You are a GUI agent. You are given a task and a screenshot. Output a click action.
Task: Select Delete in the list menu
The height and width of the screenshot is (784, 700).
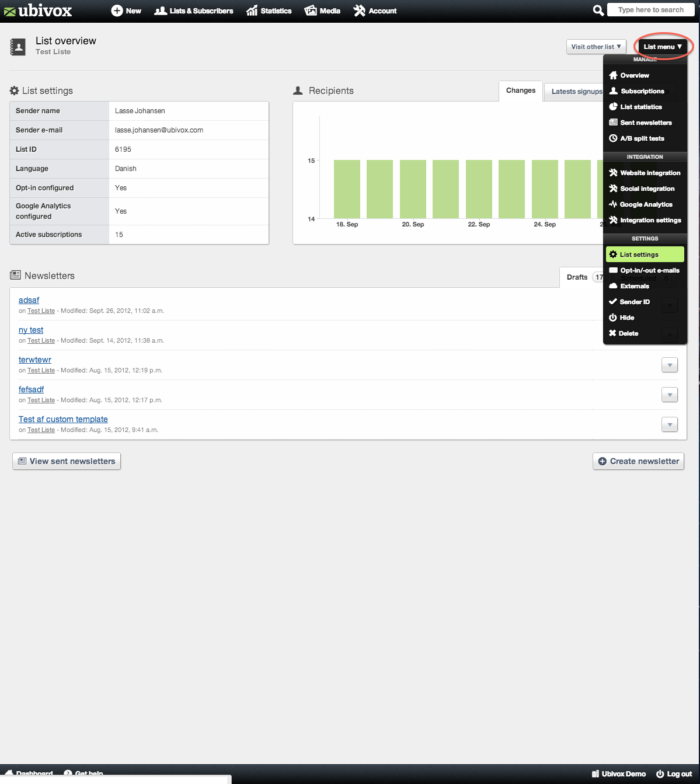(645, 333)
